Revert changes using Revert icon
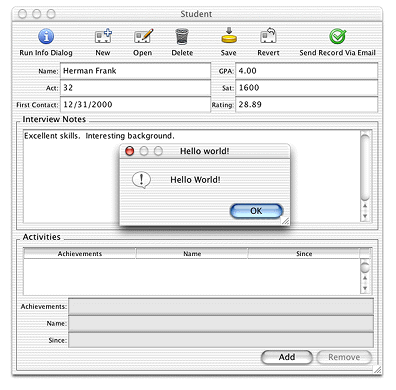 pyautogui.click(x=268, y=36)
